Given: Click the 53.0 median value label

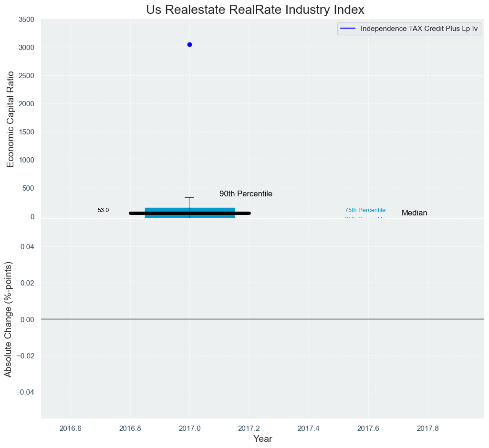Looking at the screenshot, I should 103,210.
